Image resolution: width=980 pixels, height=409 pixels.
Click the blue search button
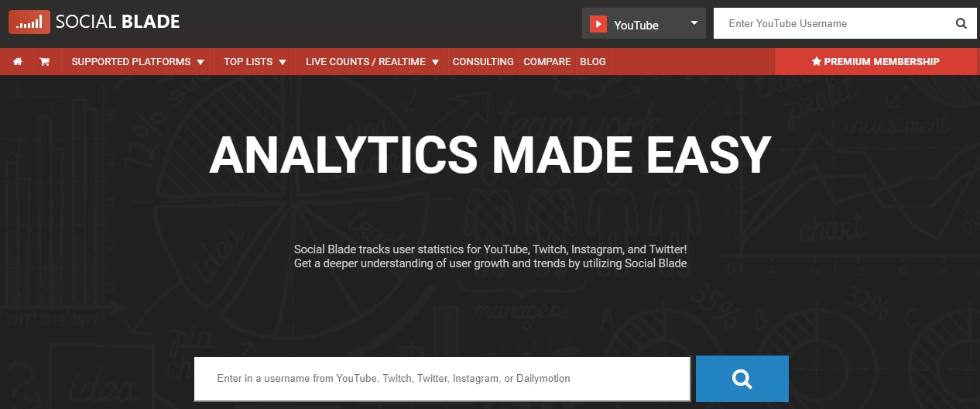pos(742,379)
